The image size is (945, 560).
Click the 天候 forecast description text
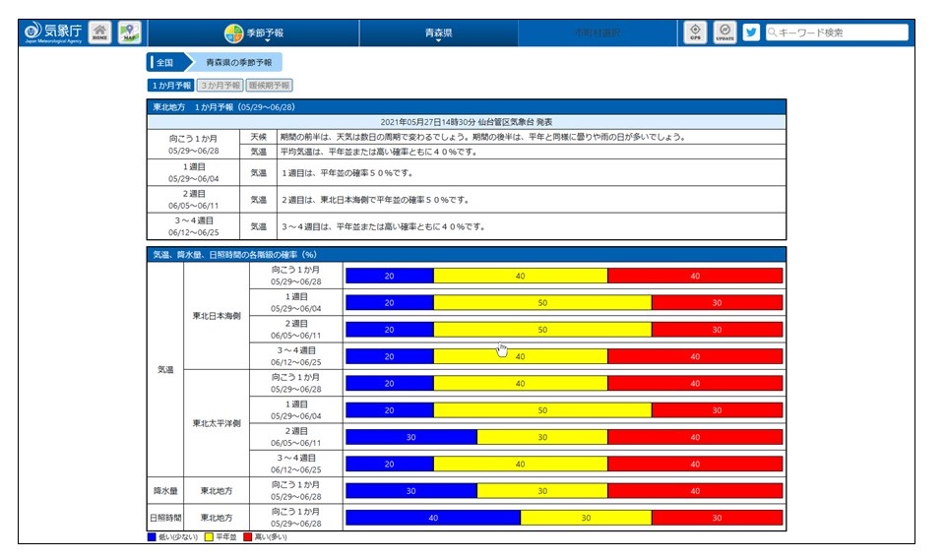[x=482, y=137]
